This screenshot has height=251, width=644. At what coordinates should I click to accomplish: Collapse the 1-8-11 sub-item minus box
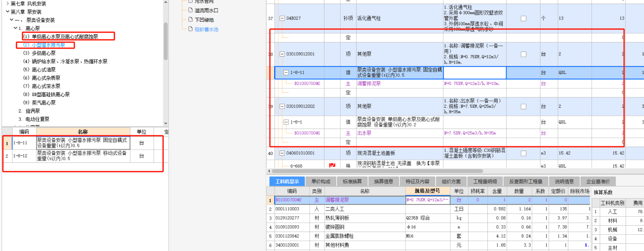pyautogui.click(x=286, y=73)
